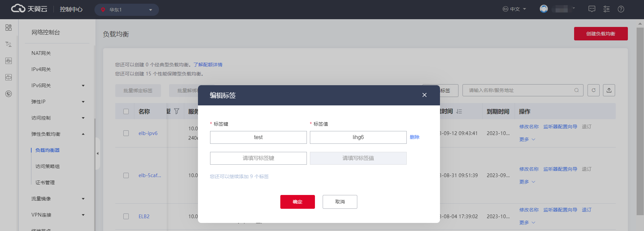Select 负载均衡器 in the sidebar
The image size is (644, 231).
pos(47,150)
